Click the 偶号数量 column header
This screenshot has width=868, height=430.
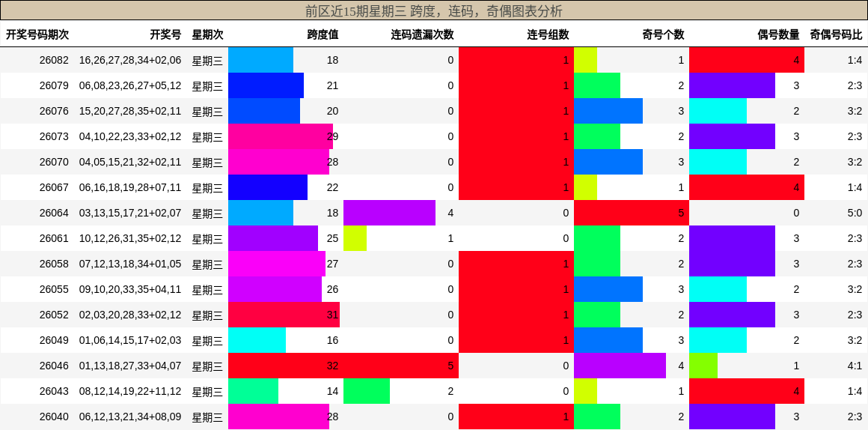coord(778,34)
